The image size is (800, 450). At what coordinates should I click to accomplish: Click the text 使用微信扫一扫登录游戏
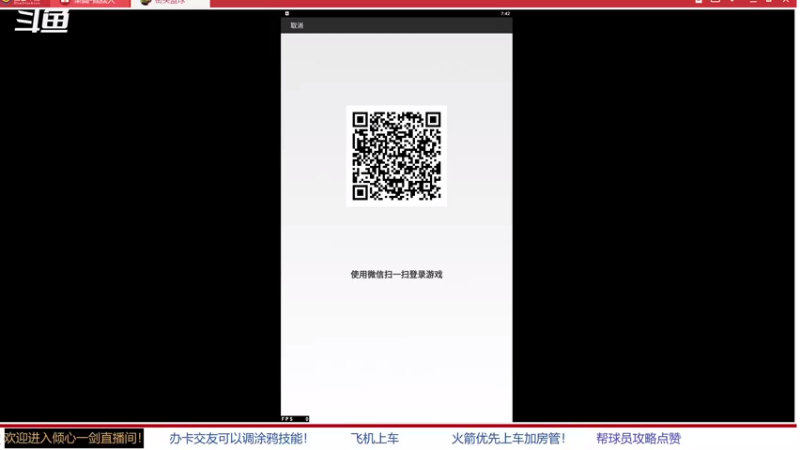tap(396, 274)
